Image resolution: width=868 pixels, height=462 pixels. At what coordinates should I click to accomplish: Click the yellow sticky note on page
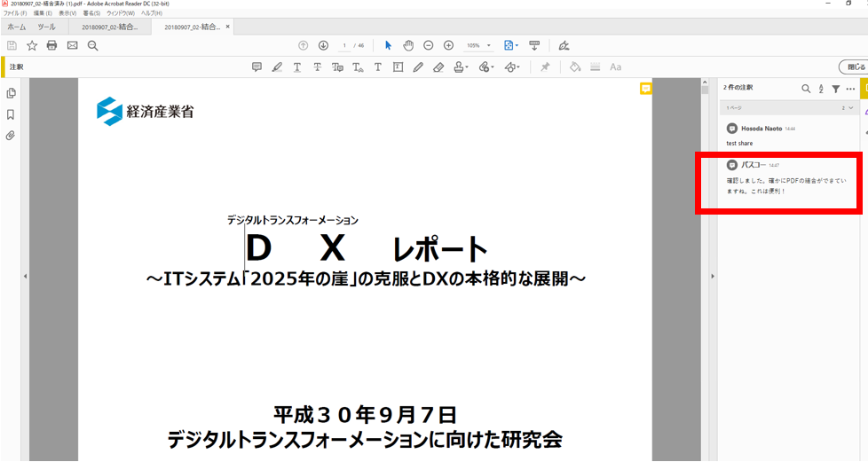pyautogui.click(x=645, y=89)
